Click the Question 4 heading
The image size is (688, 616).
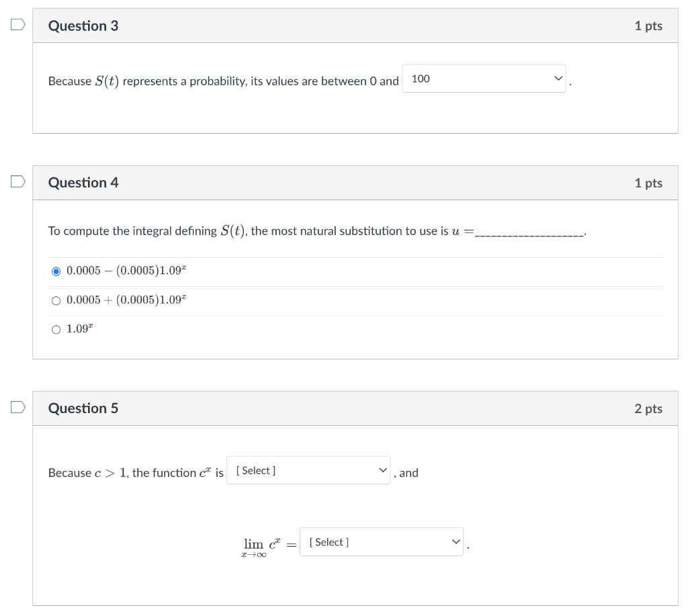83,183
